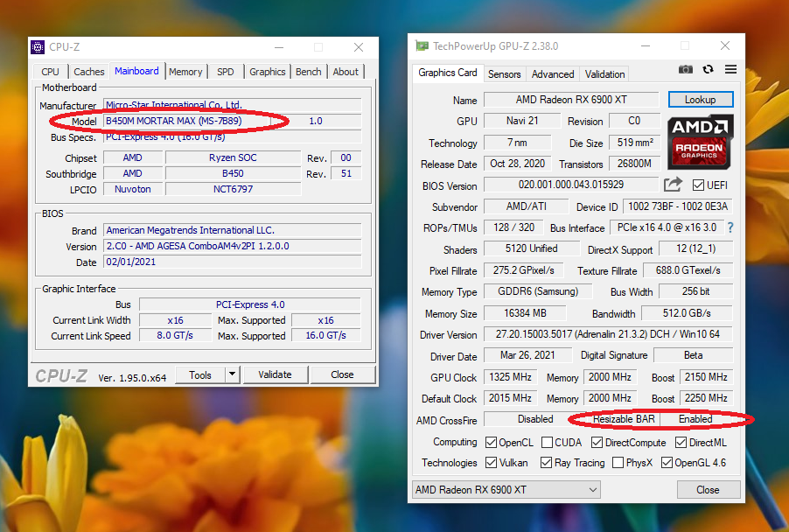The width and height of the screenshot is (789, 532).
Task: Click the Navi 21 GPU value
Action: pos(522,121)
